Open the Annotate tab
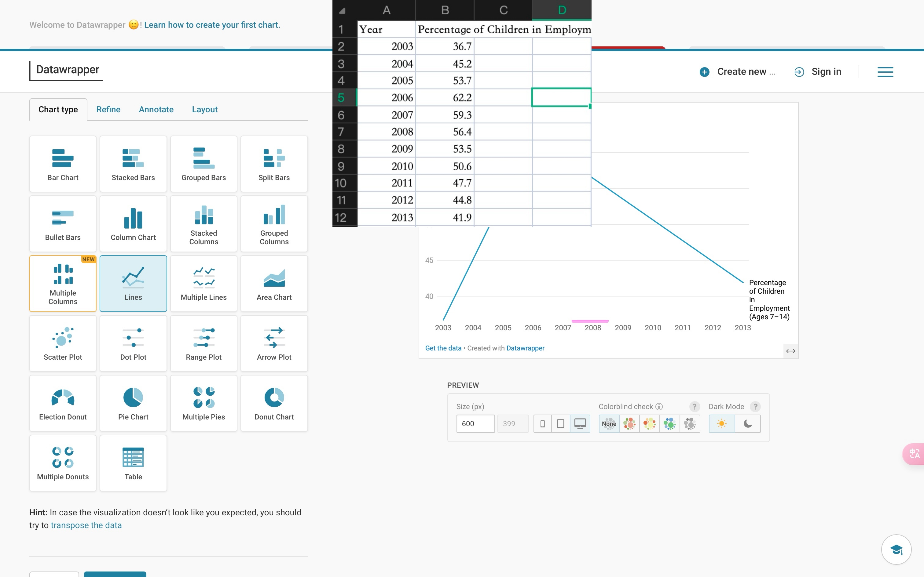Image resolution: width=924 pixels, height=577 pixels. coord(156,109)
